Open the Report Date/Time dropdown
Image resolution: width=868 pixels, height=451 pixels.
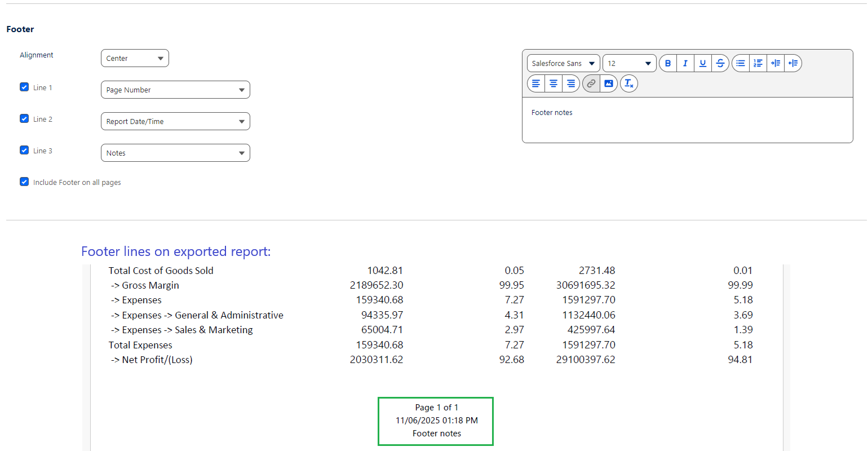(175, 121)
